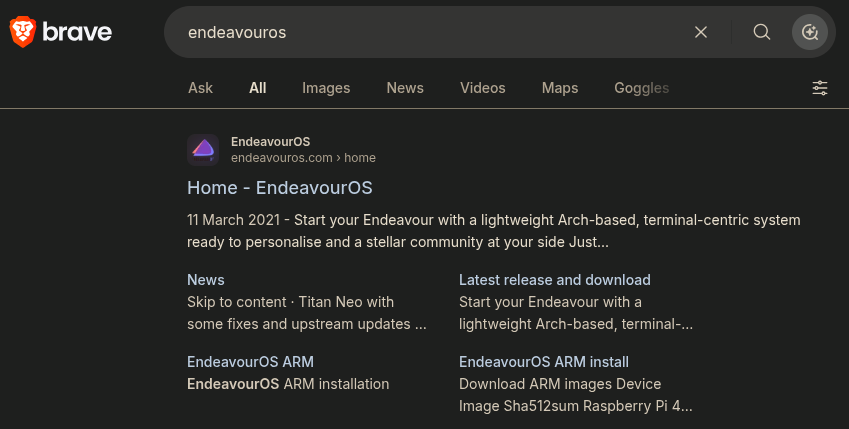Switch to the Ask tab
This screenshot has height=429, width=849.
[200, 88]
